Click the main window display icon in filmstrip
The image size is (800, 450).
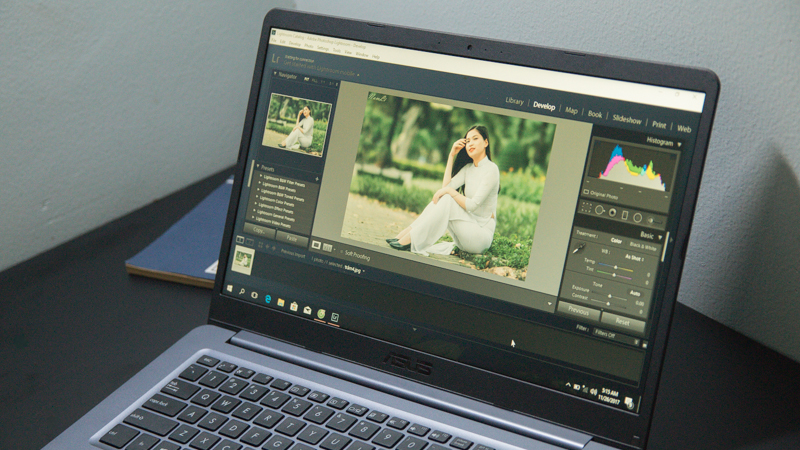click(240, 240)
